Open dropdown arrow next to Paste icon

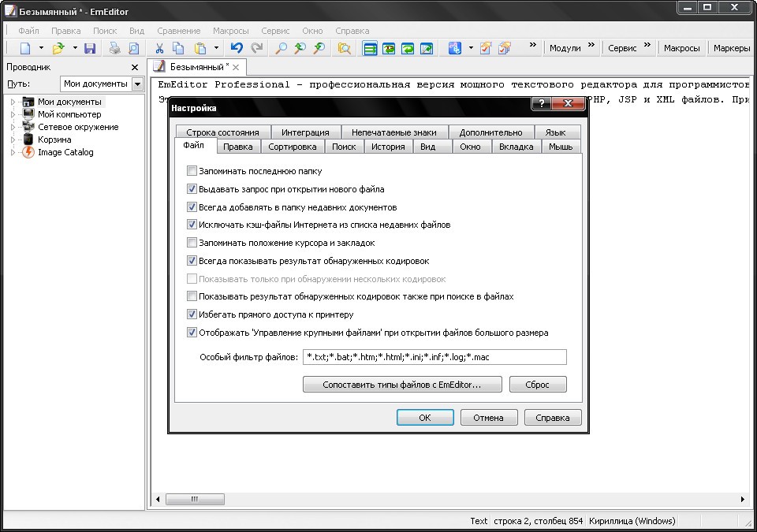(x=216, y=48)
